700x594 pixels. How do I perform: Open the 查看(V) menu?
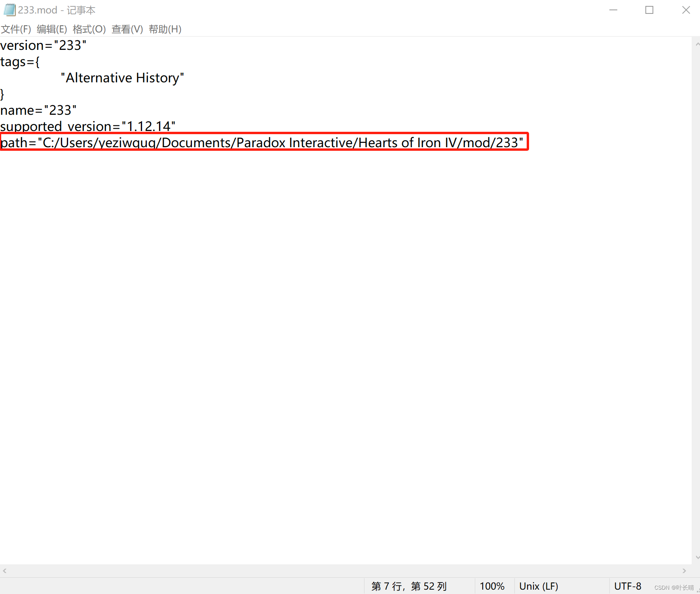(x=127, y=29)
